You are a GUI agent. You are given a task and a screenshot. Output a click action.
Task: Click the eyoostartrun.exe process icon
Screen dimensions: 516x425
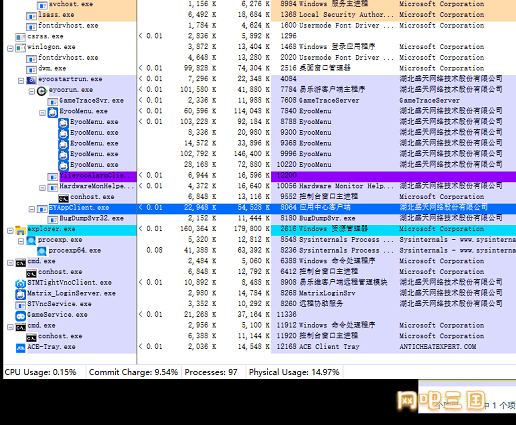[x=31, y=80]
